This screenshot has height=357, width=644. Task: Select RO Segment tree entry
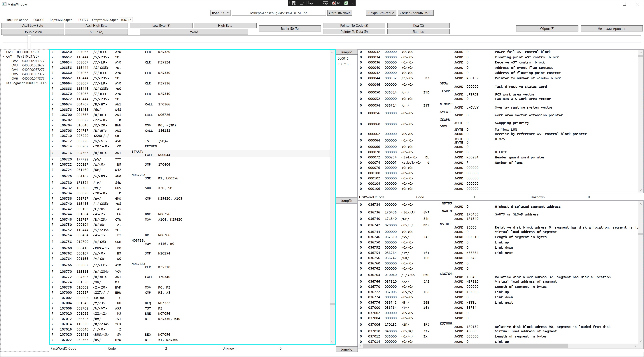[x=27, y=83]
